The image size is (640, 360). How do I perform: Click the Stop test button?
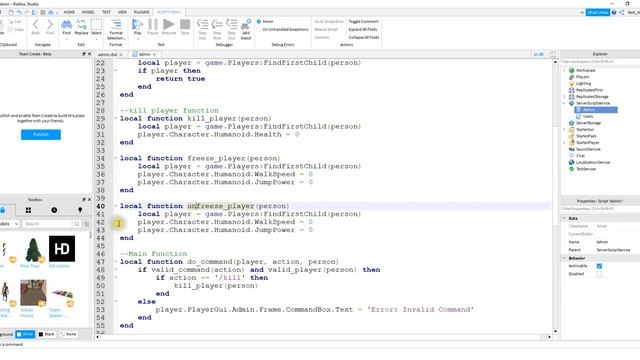coord(185,25)
